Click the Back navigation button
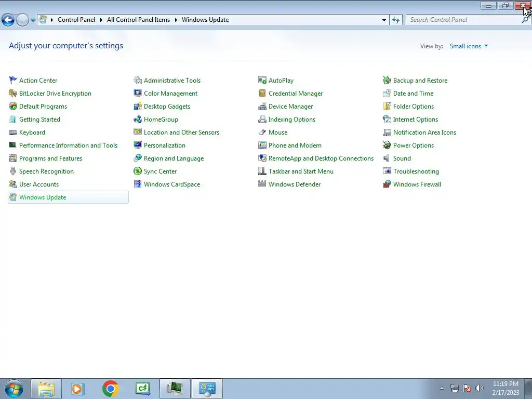The width and height of the screenshot is (532, 399). point(8,20)
